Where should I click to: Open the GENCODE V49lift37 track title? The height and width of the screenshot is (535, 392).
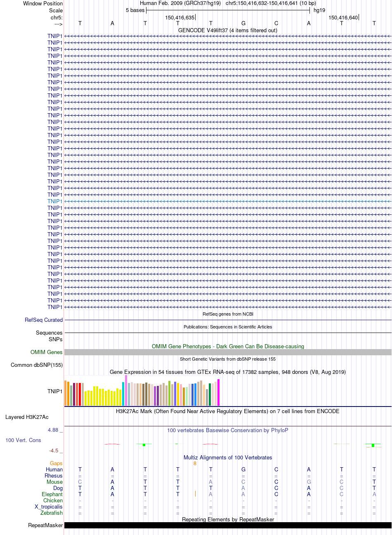228,30
